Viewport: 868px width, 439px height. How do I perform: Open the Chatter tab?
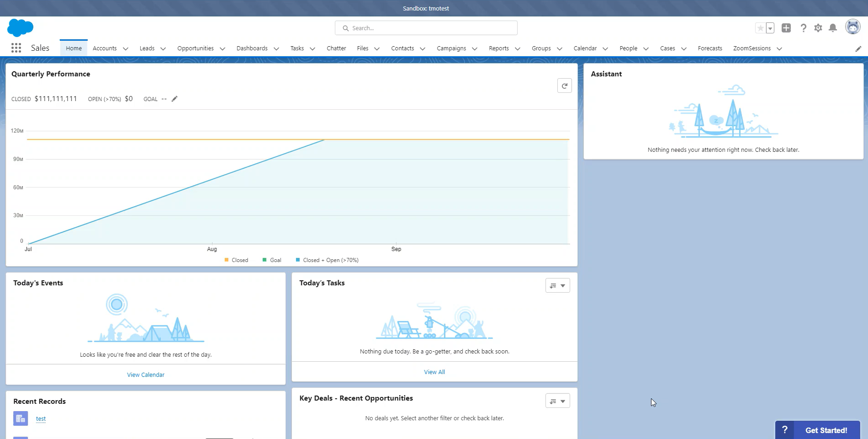tap(336, 48)
